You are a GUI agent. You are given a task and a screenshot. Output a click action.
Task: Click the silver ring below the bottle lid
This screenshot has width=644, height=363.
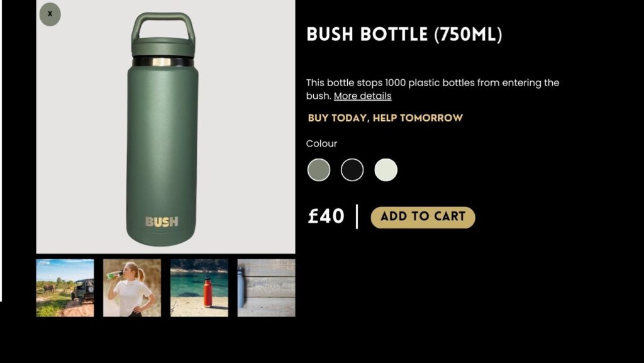163,62
